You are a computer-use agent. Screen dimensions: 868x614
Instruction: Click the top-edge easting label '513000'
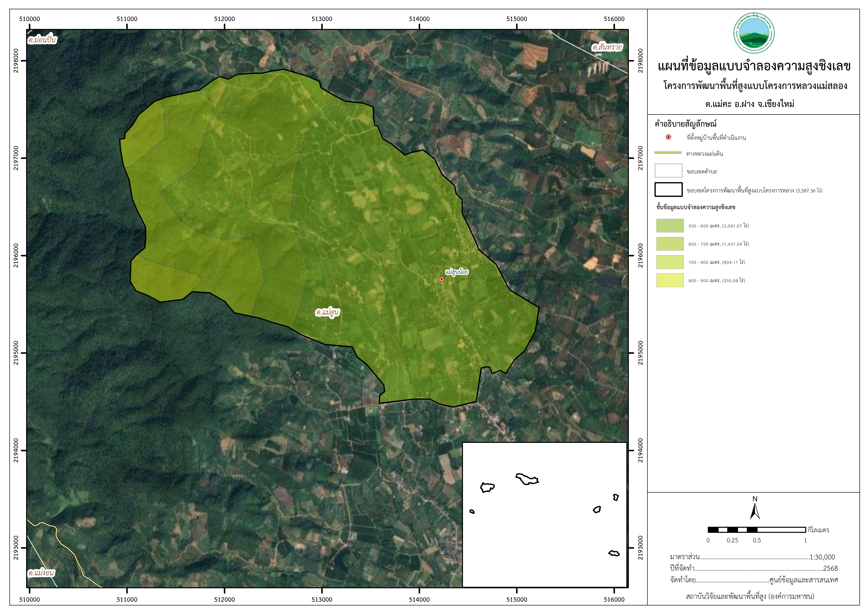322,19
